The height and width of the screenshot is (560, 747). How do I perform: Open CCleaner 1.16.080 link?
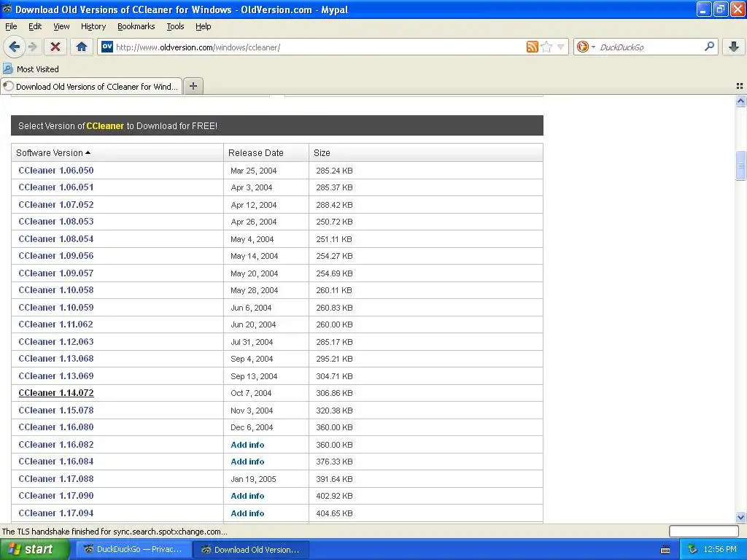tap(55, 427)
